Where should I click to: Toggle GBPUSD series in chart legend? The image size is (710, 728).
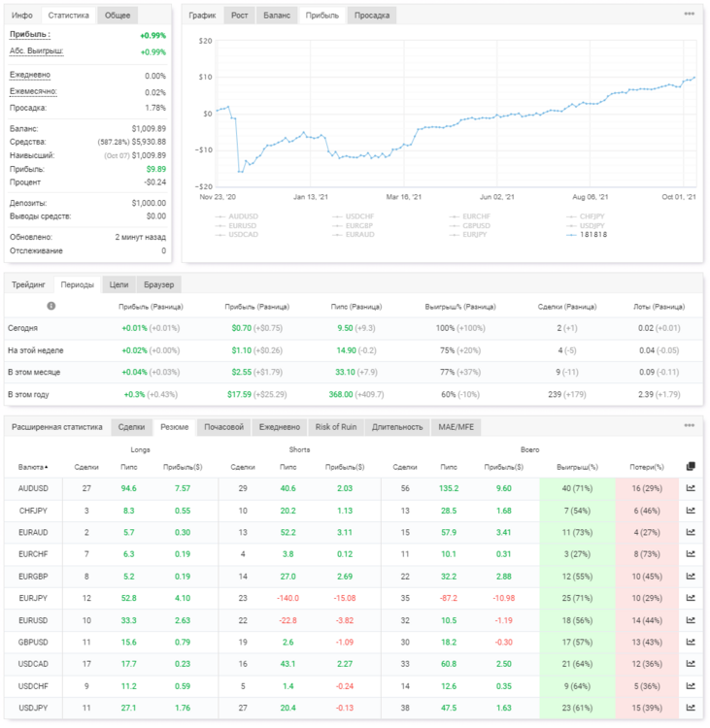click(x=469, y=225)
